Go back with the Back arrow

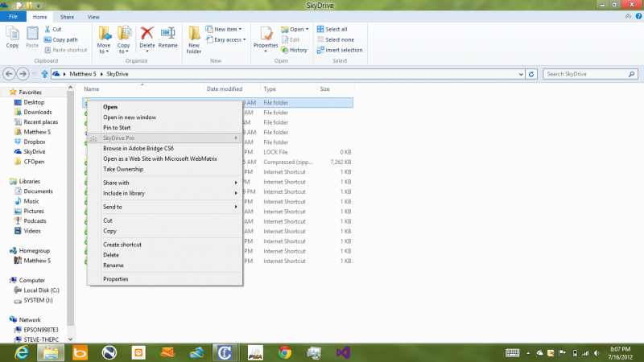tap(9, 74)
